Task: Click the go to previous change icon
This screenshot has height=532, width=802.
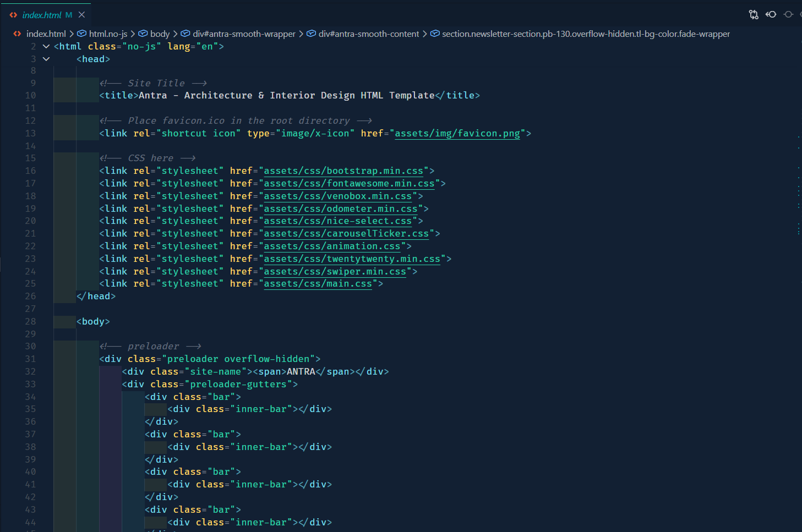Action: (771, 15)
